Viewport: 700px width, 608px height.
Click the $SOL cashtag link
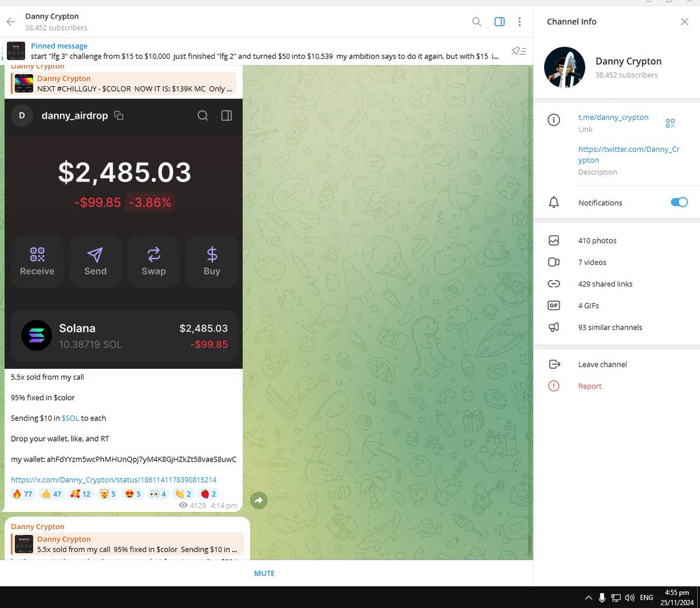[x=70, y=418]
